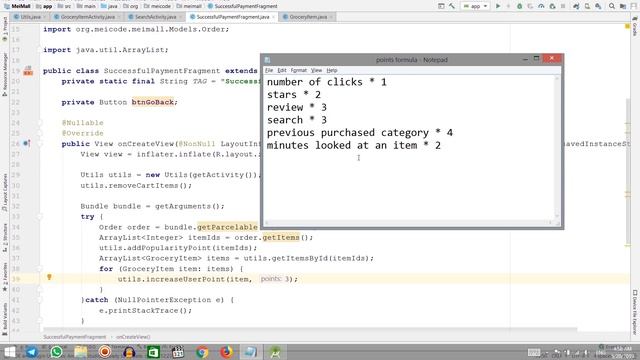640x360 pixels.
Task: Open Telegram from the taskbar
Action: point(31,352)
